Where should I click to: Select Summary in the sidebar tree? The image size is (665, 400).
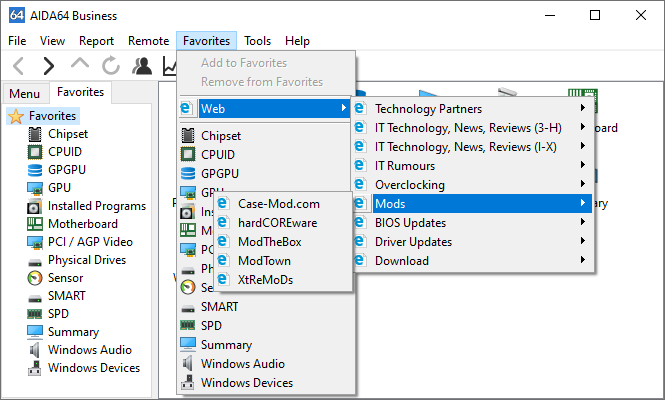pyautogui.click(x=73, y=332)
